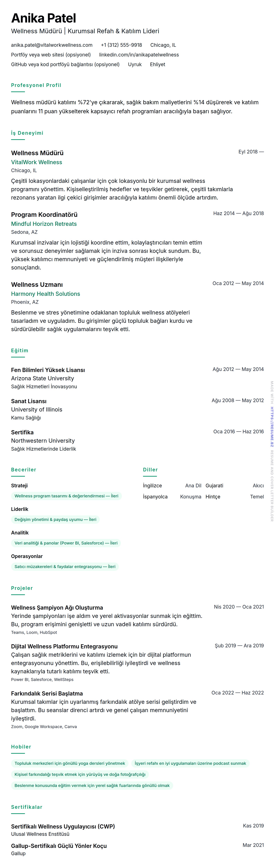This screenshot has width=275, height=868.
Task: Select the Satıcı müzakereleri skill tag
Action: (65, 567)
